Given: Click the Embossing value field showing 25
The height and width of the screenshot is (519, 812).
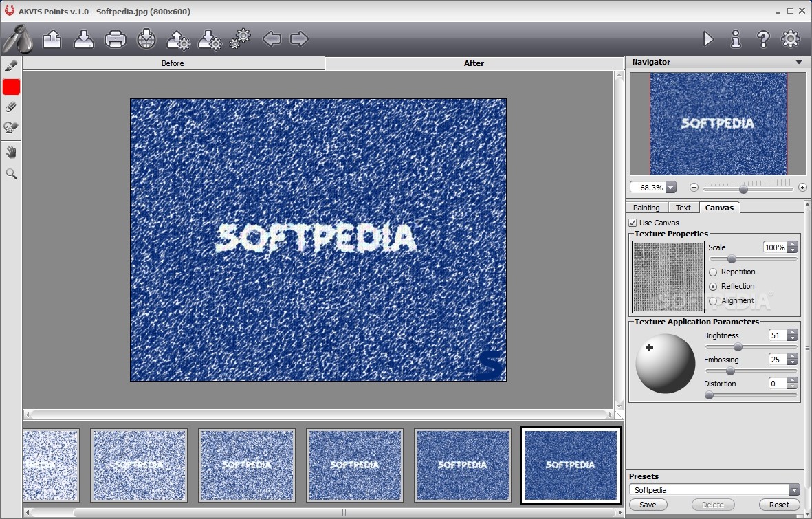Looking at the screenshot, I should (x=778, y=360).
